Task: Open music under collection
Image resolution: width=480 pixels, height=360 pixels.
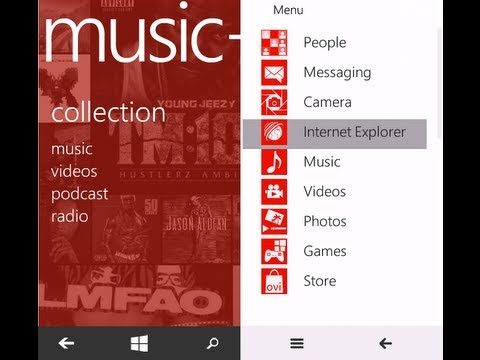Action: tap(72, 149)
